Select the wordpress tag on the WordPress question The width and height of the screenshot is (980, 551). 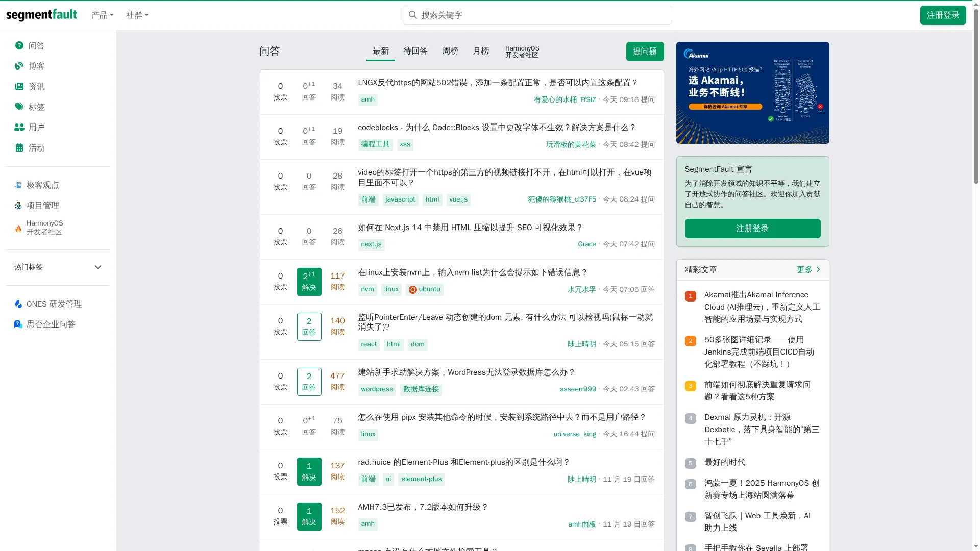377,389
